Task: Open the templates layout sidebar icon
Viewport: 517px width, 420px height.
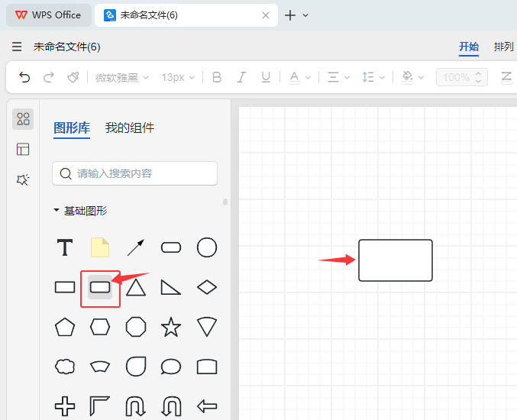Action: [x=23, y=150]
